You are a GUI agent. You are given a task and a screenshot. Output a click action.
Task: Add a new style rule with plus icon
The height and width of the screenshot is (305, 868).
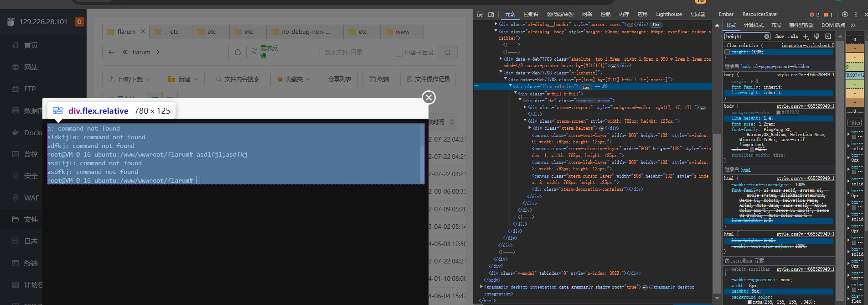tap(806, 37)
